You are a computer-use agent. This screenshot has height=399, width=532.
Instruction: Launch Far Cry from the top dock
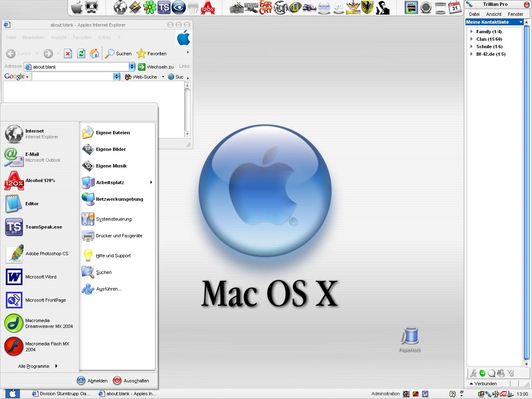point(266,7)
